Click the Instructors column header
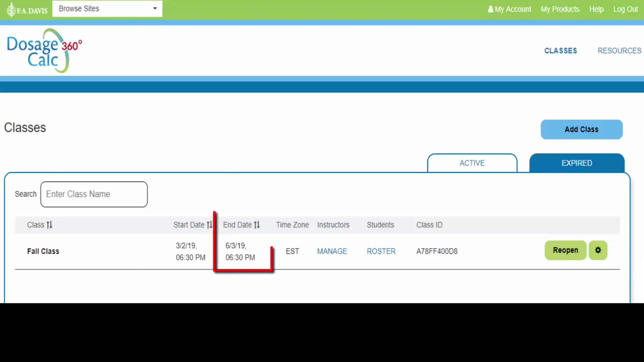Viewport: 644px width, 362px height. pos(333,225)
